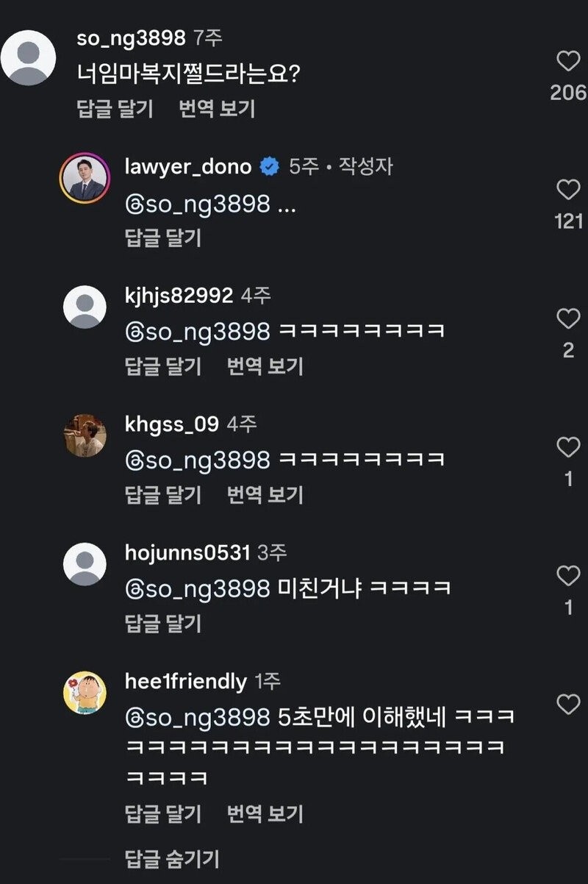
Task: Show translation of khgss_09's reply
Action: point(265,495)
